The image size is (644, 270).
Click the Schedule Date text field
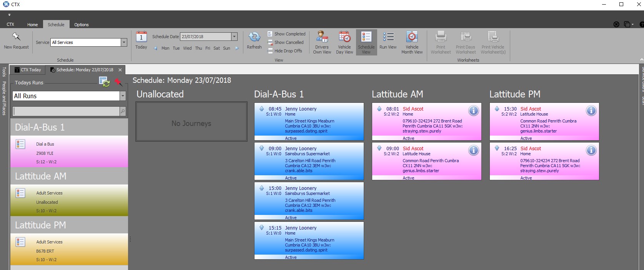click(x=206, y=37)
